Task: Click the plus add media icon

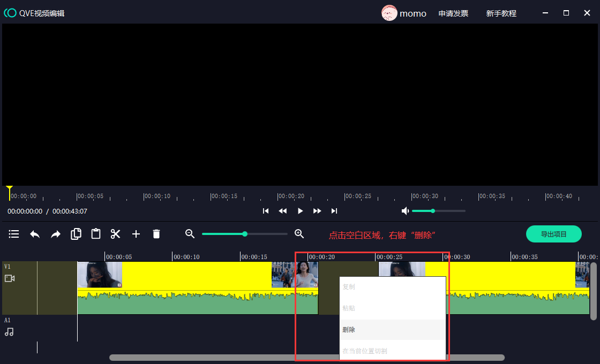Action: point(136,234)
